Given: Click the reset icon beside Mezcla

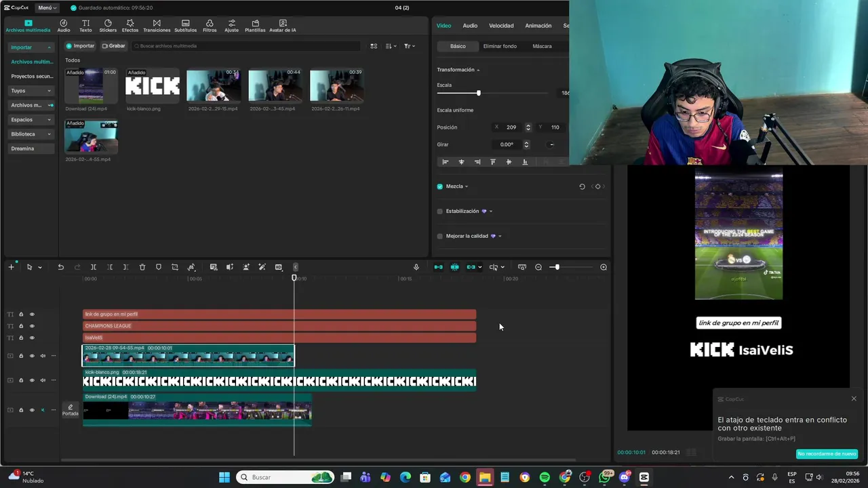Looking at the screenshot, I should (582, 186).
